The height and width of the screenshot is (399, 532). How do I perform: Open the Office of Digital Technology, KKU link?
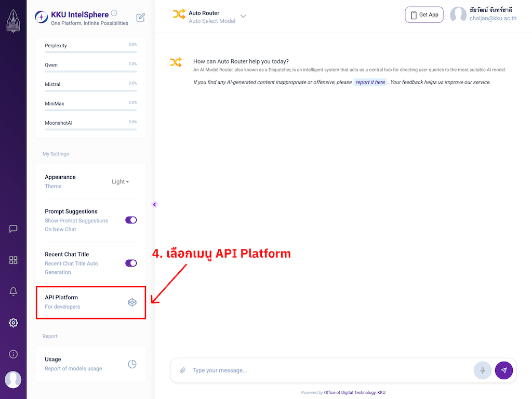coord(354,393)
